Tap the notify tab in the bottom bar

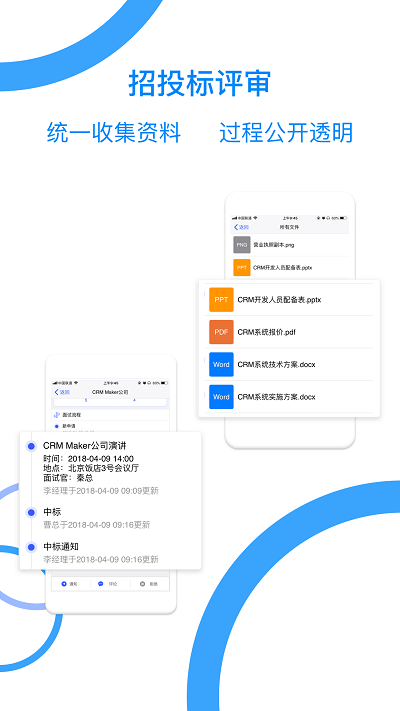coord(69,584)
